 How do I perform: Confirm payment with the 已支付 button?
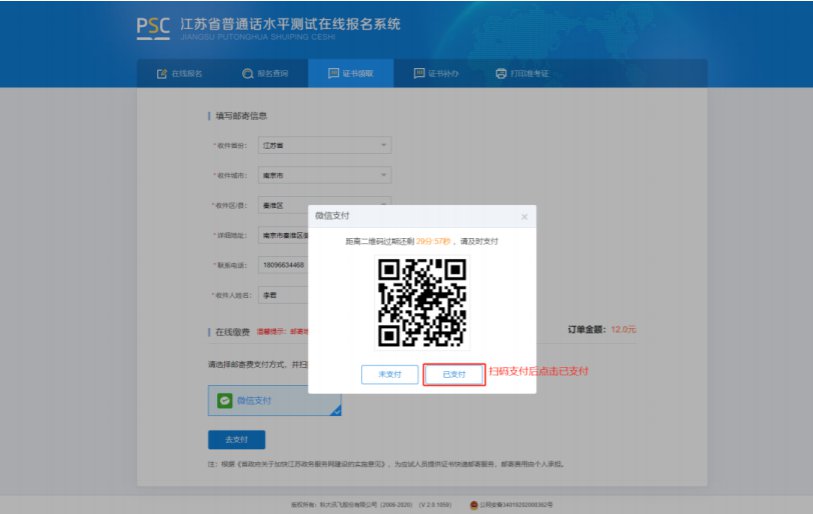click(454, 374)
